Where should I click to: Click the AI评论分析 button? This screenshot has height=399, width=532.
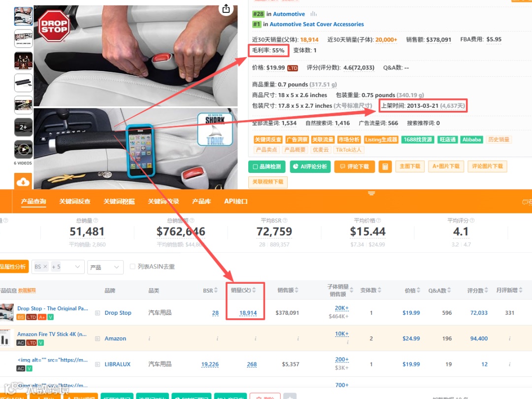click(310, 166)
